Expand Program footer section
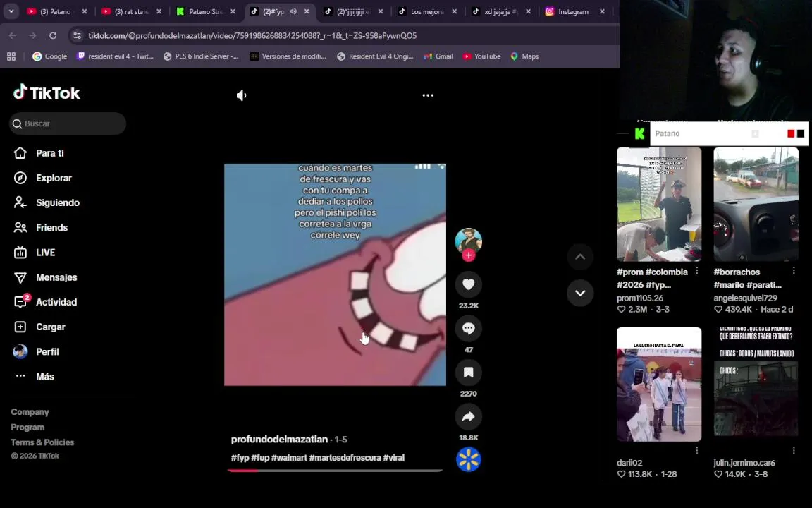Image resolution: width=812 pixels, height=508 pixels. 27,427
